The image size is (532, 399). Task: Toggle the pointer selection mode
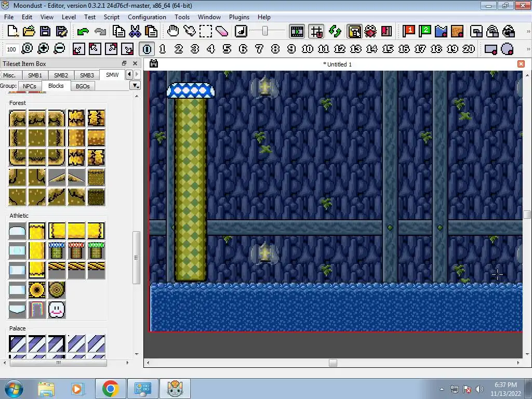point(189,32)
